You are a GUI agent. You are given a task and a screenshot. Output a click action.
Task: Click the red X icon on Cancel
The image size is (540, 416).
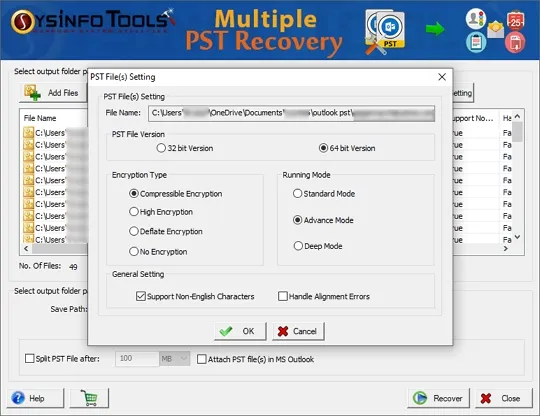(283, 331)
